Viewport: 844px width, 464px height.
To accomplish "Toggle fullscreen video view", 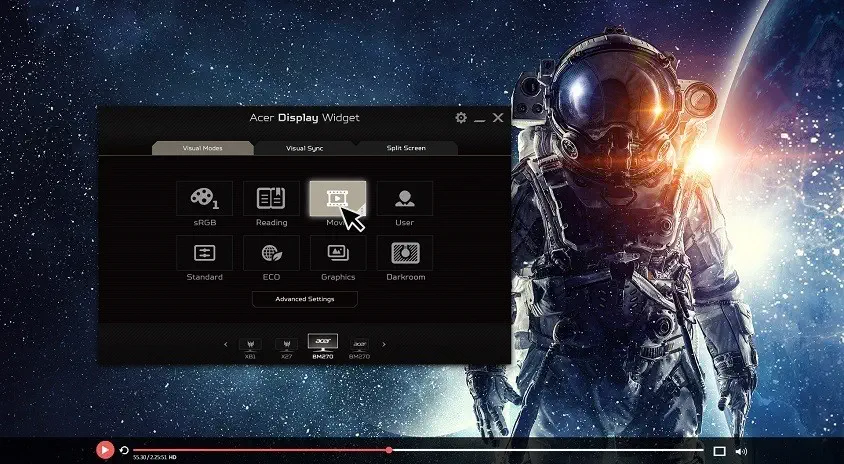I will [719, 451].
